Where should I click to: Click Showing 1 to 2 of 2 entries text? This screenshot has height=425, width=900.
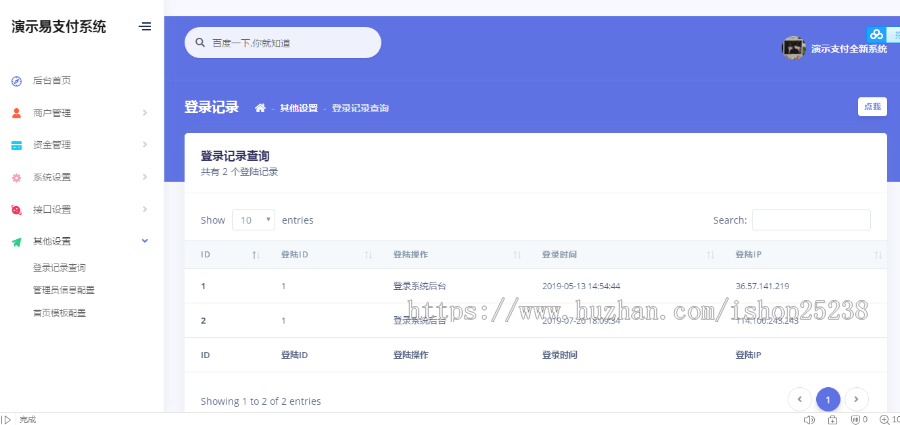point(261,401)
